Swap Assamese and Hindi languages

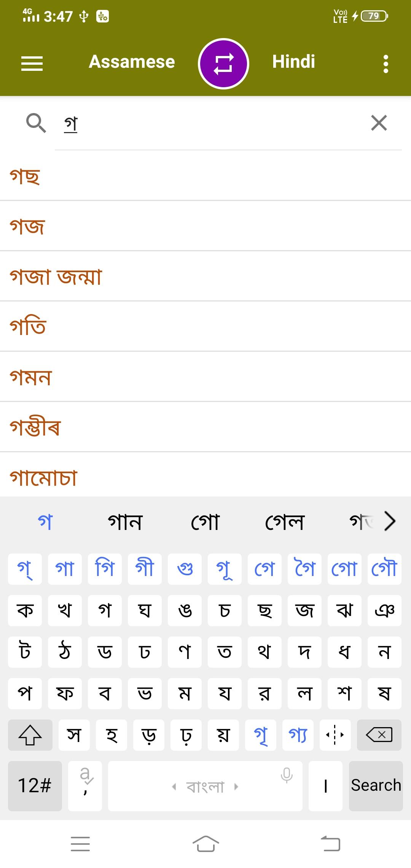(223, 64)
